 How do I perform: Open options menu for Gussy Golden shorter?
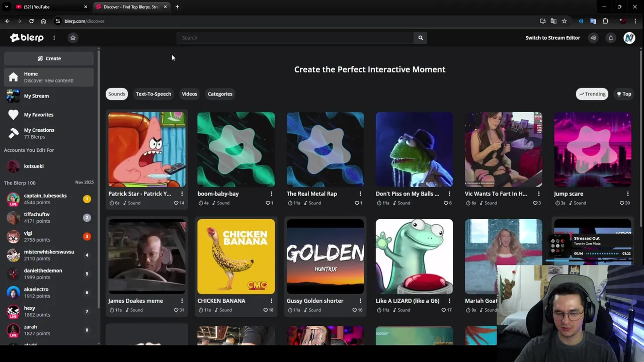360,301
